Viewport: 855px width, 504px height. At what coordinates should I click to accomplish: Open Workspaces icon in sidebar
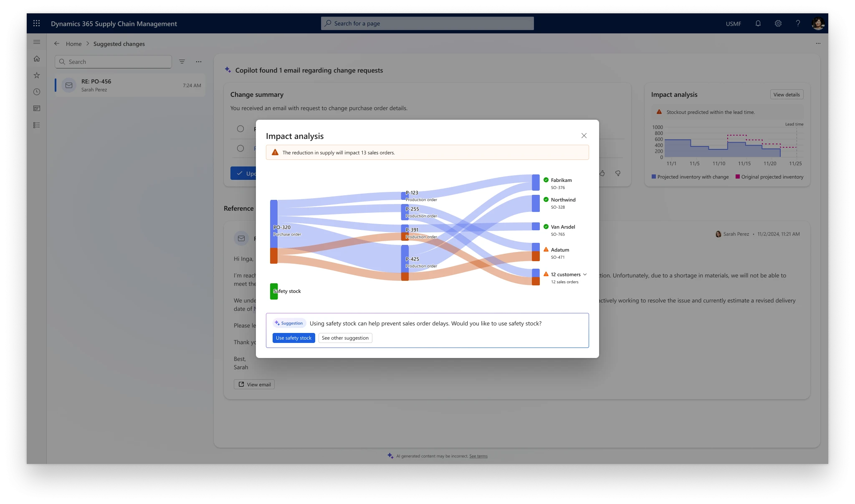pyautogui.click(x=37, y=108)
